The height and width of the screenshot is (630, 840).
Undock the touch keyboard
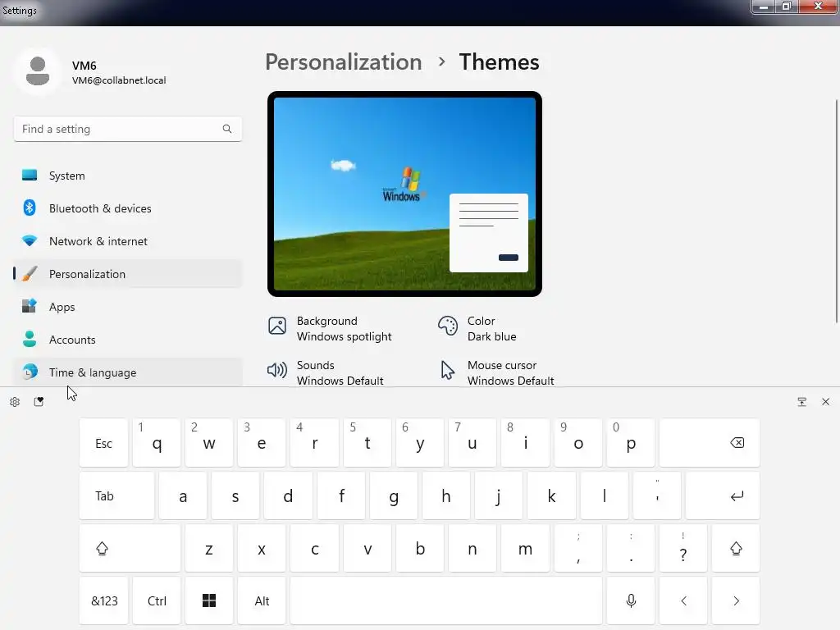pos(802,402)
